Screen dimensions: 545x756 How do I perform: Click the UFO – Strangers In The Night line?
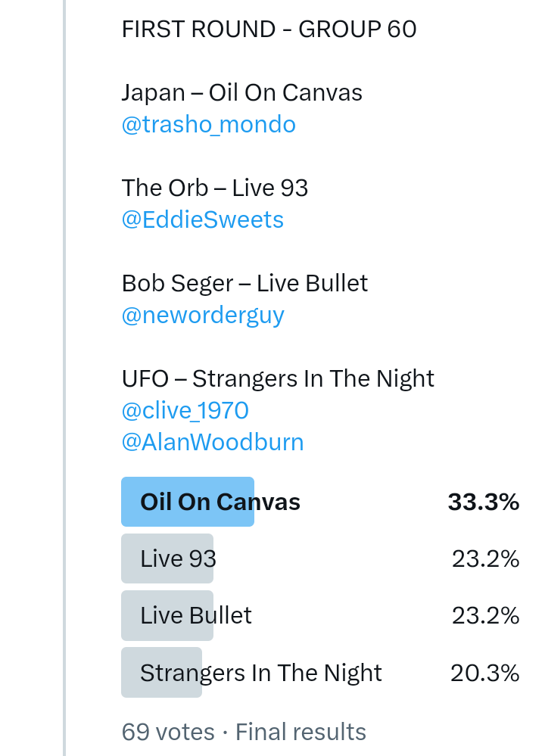(278, 378)
